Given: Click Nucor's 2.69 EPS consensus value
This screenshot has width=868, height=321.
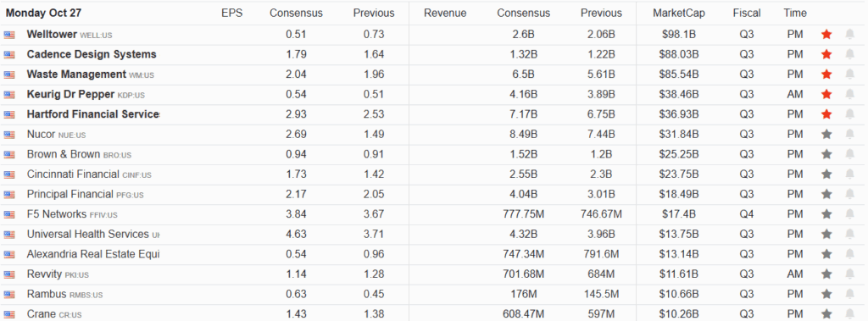Looking at the screenshot, I should pyautogui.click(x=296, y=134).
